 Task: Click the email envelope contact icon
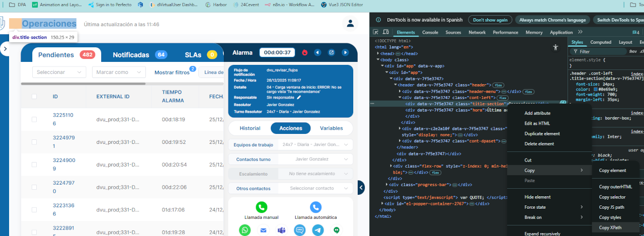point(263,230)
